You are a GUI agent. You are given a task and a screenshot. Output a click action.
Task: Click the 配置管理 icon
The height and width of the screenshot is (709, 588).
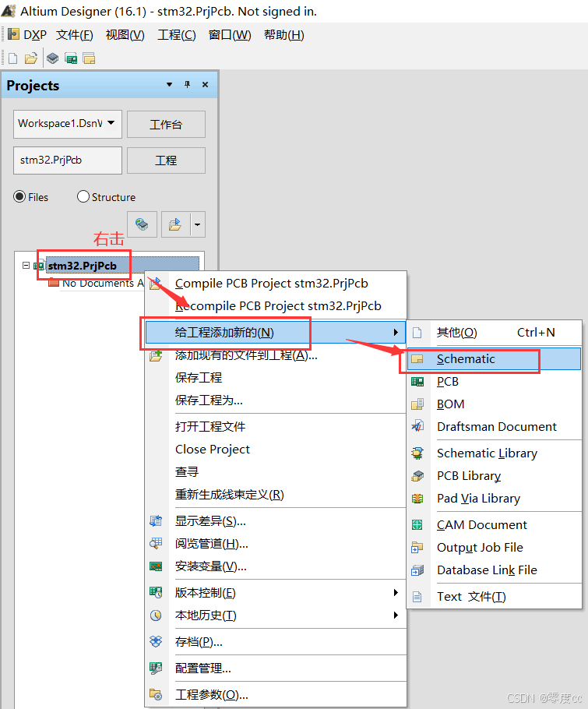(156, 668)
